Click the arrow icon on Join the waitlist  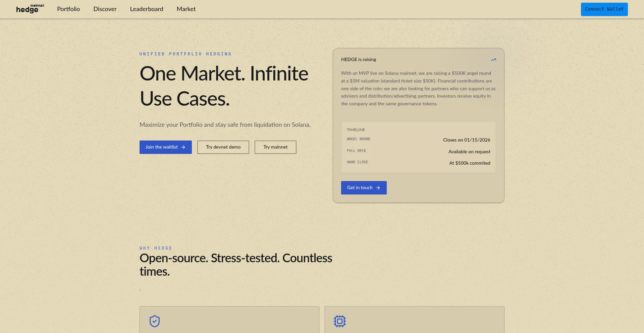(183, 147)
